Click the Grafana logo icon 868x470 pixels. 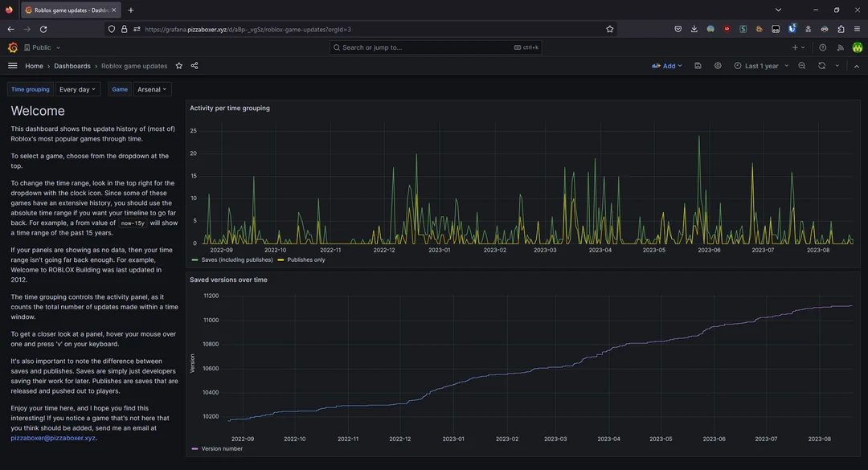[x=13, y=47]
